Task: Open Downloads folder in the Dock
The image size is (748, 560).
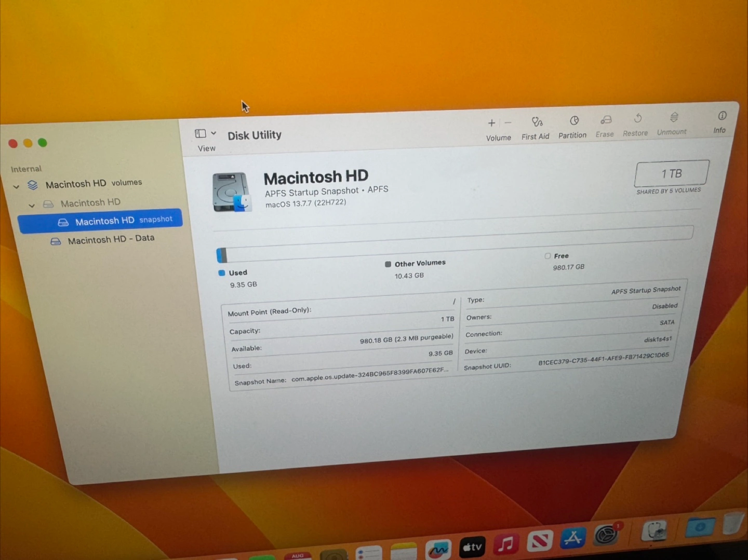Action: [700, 527]
